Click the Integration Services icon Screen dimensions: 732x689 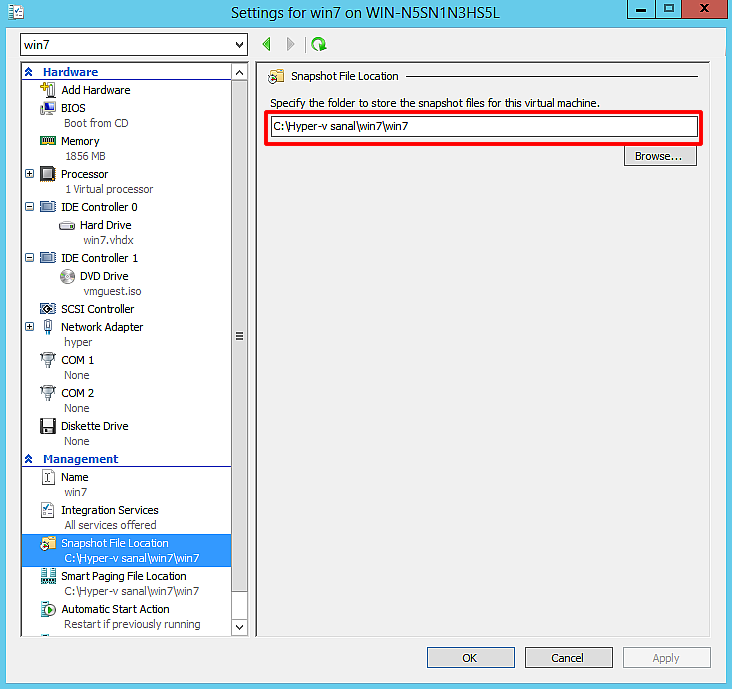pos(48,510)
